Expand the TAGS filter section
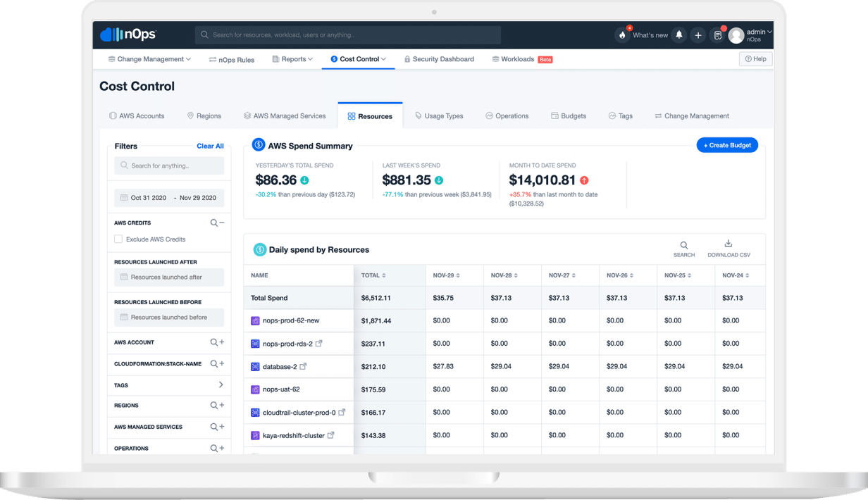The width and height of the screenshot is (868, 500). tap(221, 385)
